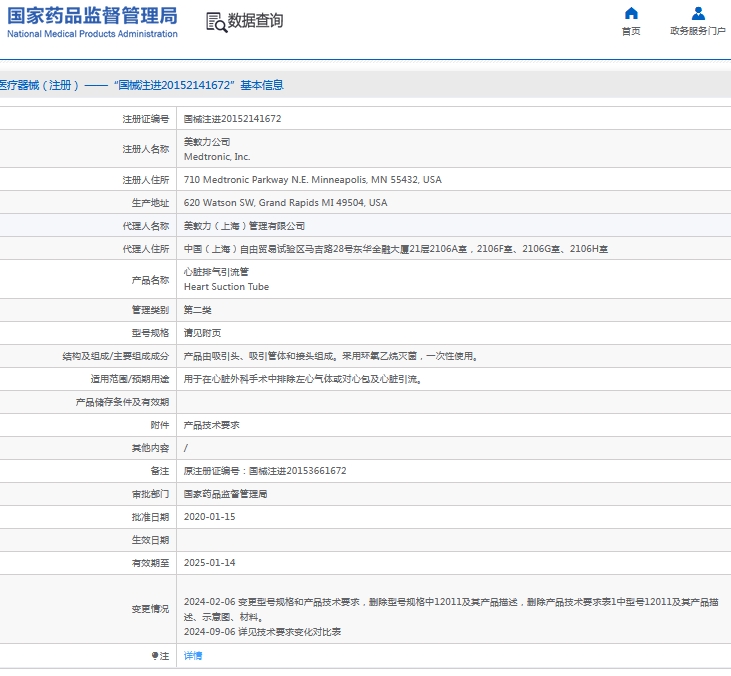Click the 代理人名称 field label
Image resolution: width=731 pixels, height=676 pixels.
(145, 226)
